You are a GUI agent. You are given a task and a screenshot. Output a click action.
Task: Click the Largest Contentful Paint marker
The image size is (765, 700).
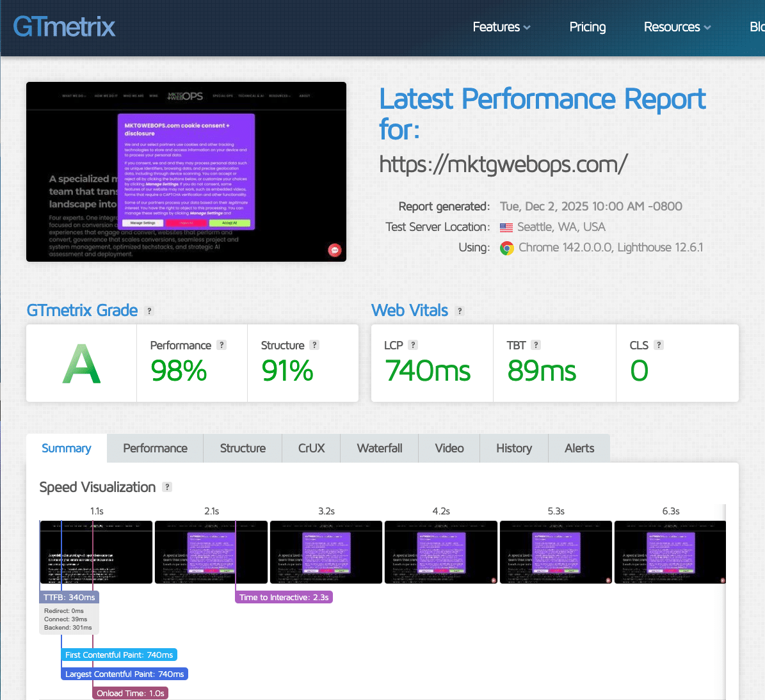pyautogui.click(x=124, y=674)
